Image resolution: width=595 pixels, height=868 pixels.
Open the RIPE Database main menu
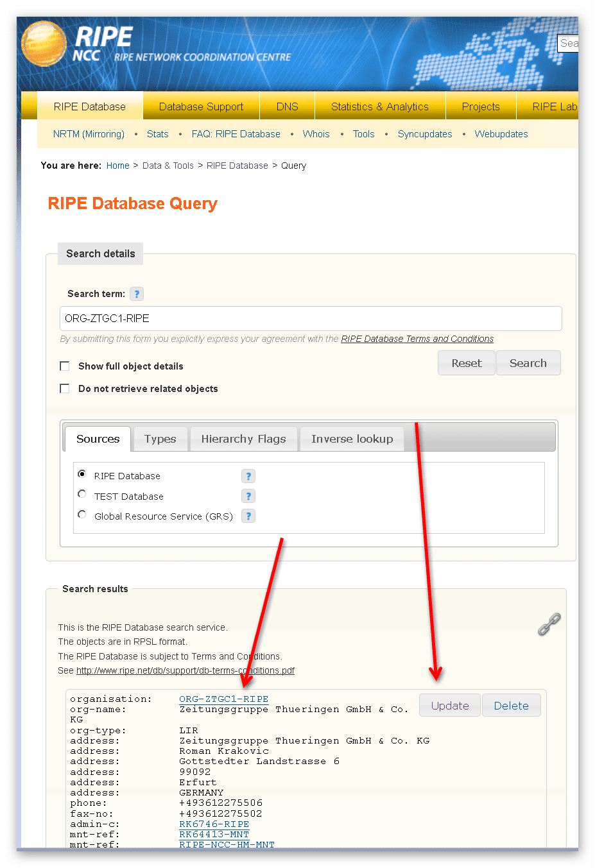(90, 106)
